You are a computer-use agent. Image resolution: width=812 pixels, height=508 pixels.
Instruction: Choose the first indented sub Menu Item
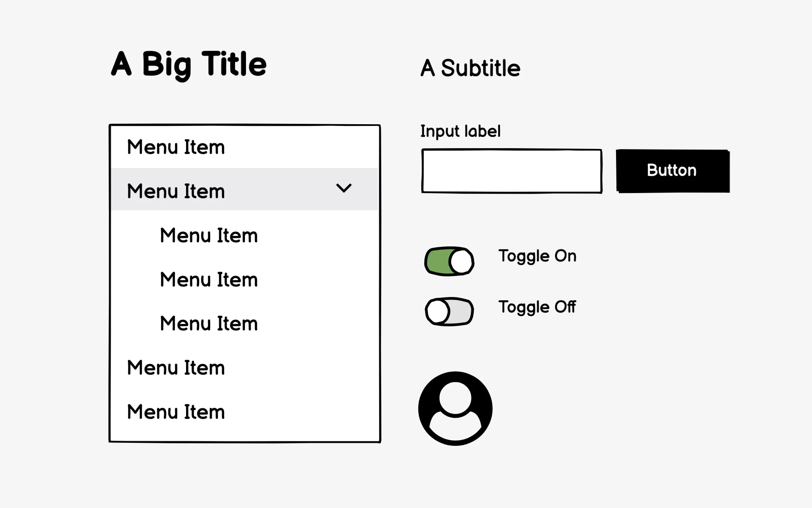(209, 235)
